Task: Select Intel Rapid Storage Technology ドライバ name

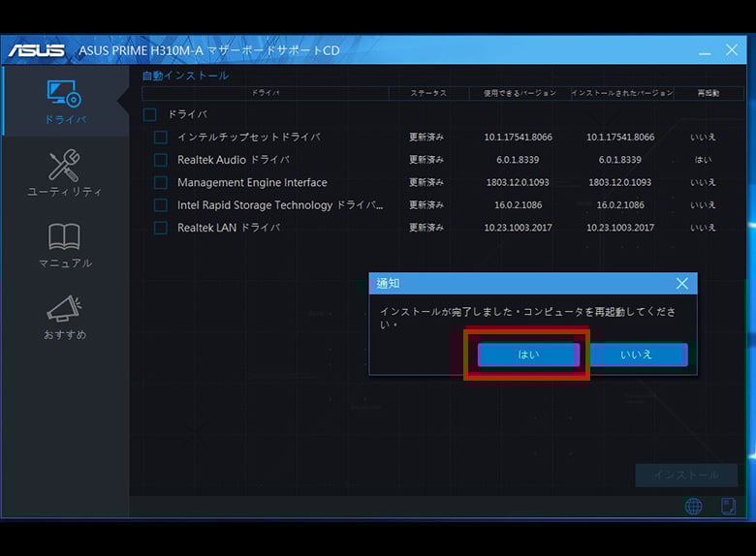Action: (x=280, y=205)
